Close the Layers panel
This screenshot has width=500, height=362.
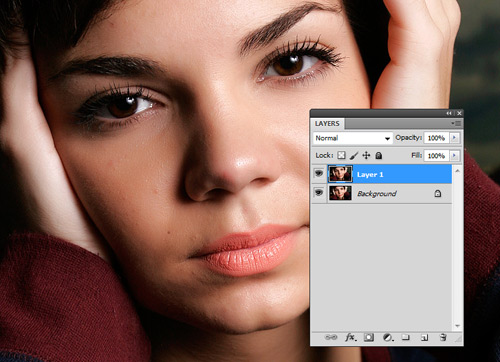click(459, 113)
